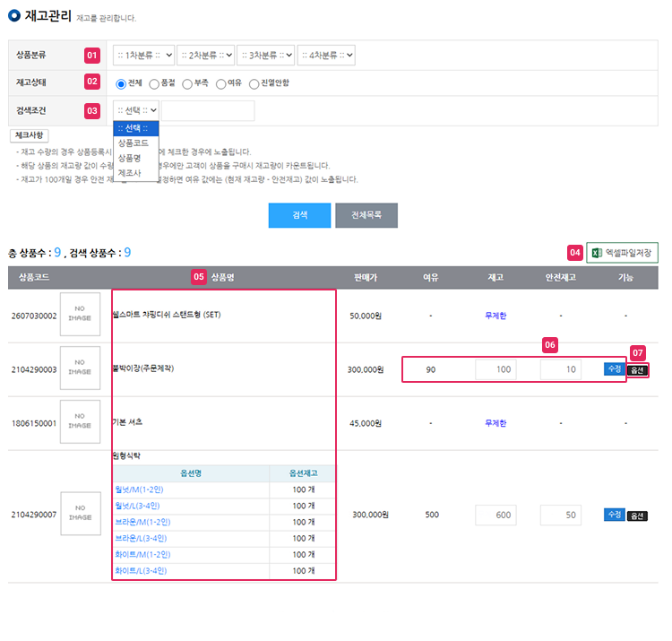
Task: Click the 상품코드 column header
Action: (x=34, y=277)
